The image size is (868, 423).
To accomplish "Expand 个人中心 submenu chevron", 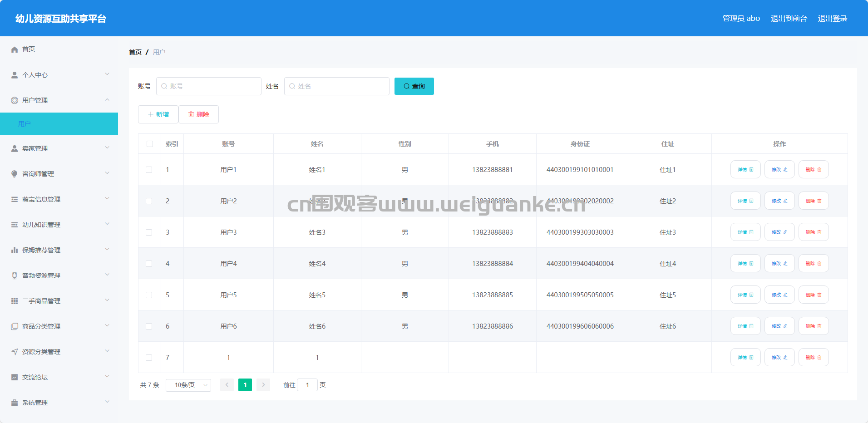I will [107, 74].
